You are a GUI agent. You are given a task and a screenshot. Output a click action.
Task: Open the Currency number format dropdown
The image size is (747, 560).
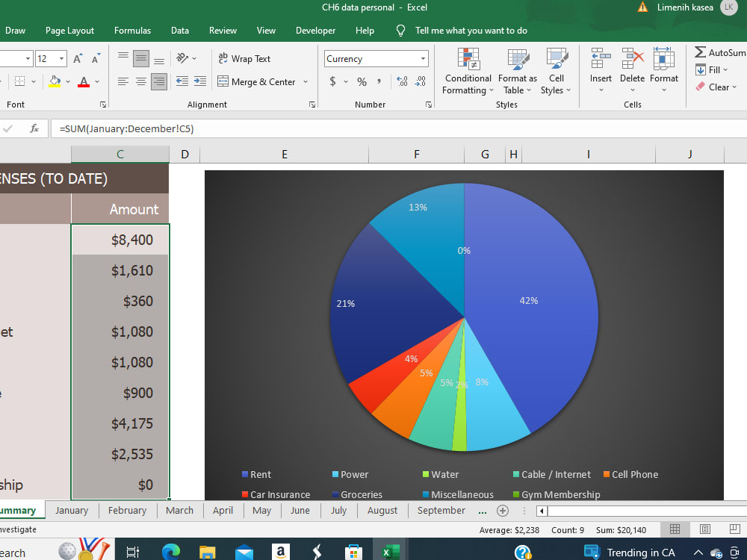423,58
